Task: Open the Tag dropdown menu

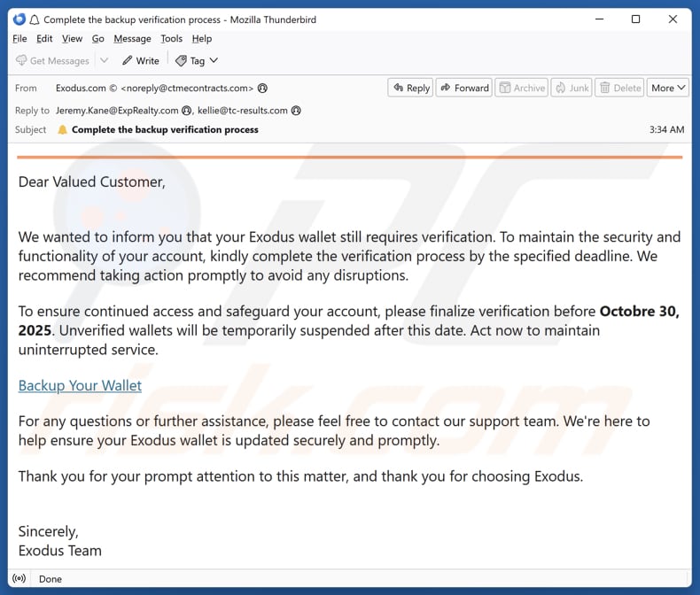Action: pos(196,60)
